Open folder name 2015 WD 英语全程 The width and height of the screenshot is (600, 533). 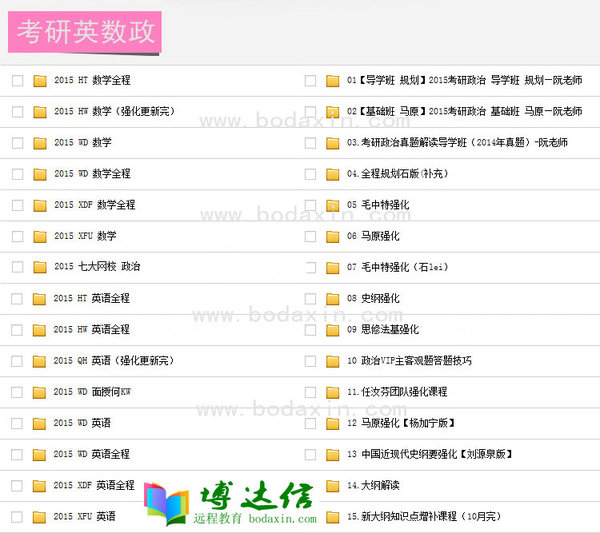(x=91, y=454)
